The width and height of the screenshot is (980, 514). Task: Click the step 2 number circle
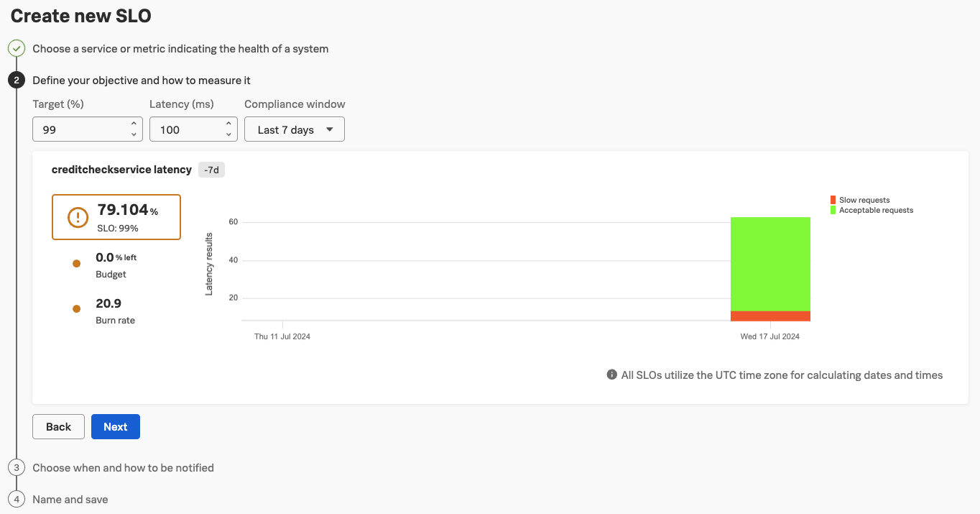click(17, 81)
